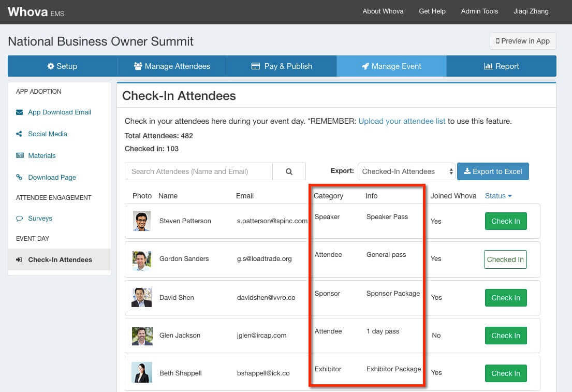Click the Check-In Attendees sidebar icon
Image resolution: width=572 pixels, height=392 pixels.
point(20,260)
